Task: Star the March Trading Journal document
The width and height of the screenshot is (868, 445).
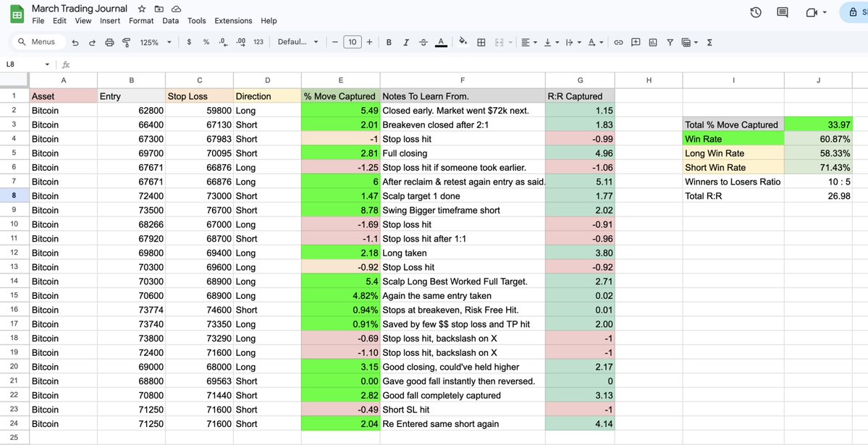Action: pos(142,9)
